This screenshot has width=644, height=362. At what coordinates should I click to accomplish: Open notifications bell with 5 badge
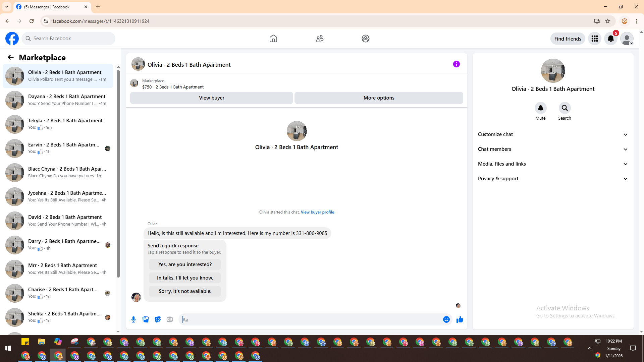click(611, 39)
